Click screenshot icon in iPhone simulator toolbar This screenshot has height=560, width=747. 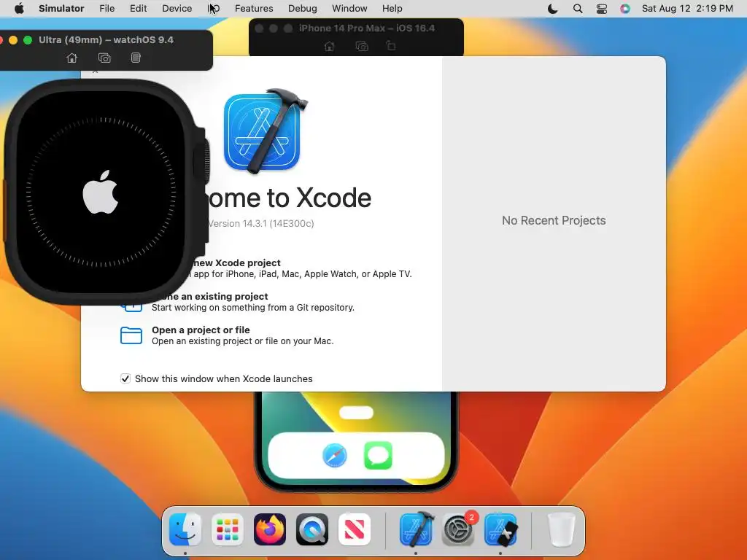pos(362,46)
